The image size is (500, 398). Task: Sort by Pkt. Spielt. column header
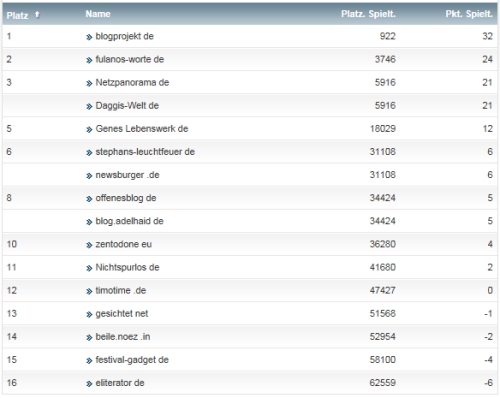(469, 14)
